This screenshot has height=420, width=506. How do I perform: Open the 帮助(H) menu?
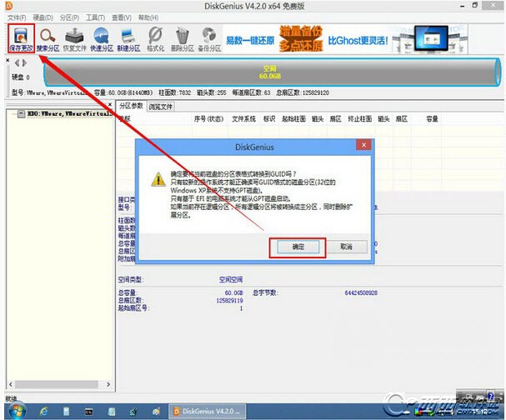point(148,17)
